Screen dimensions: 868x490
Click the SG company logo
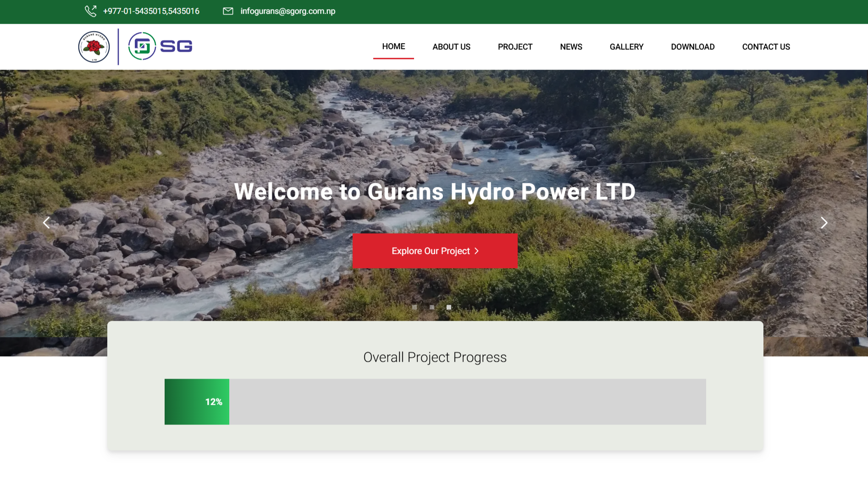click(160, 46)
